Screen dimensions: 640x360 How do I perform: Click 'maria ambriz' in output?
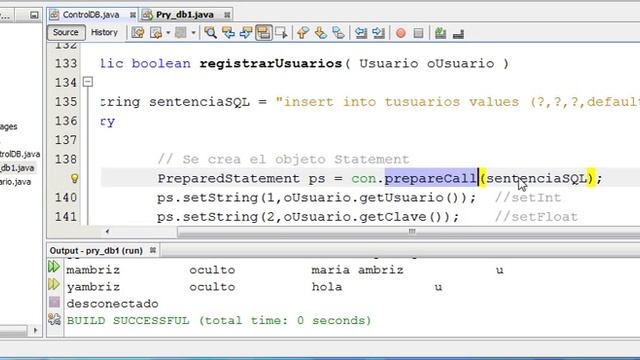click(x=357, y=270)
